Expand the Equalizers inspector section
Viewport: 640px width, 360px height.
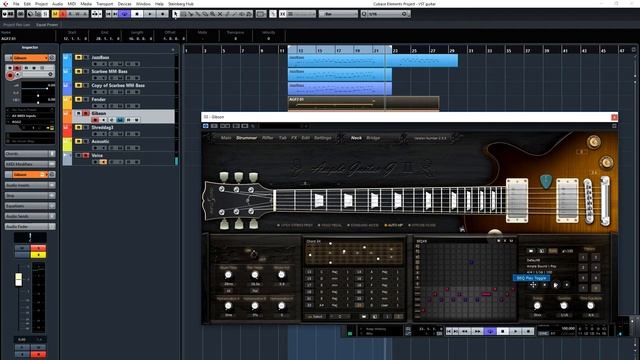click(x=30, y=206)
